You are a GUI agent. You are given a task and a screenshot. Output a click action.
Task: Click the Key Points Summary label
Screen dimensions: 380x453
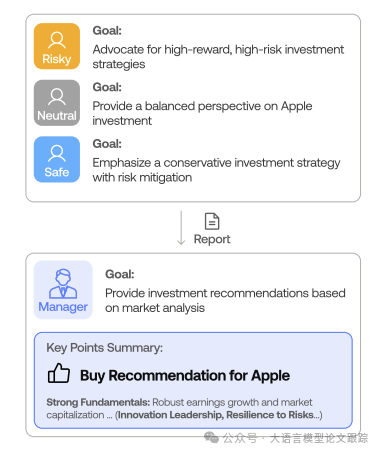tap(105, 348)
